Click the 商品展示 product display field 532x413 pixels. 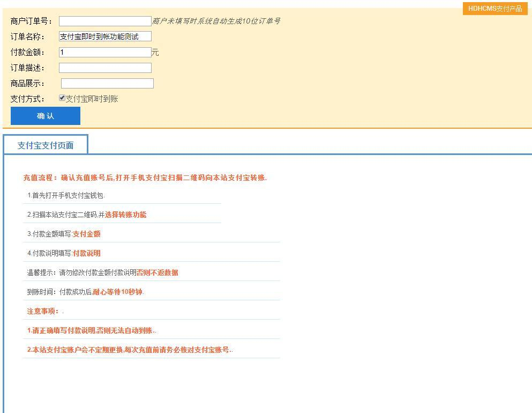107,83
